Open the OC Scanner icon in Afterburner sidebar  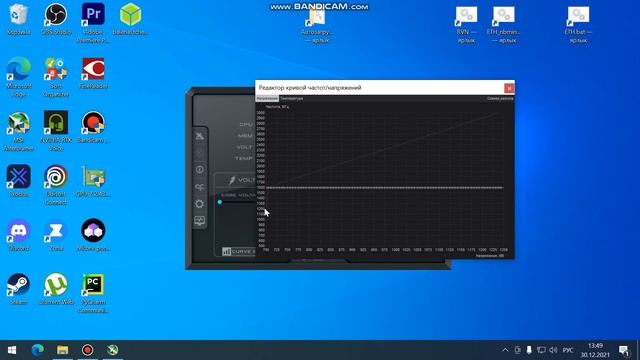[x=200, y=187]
